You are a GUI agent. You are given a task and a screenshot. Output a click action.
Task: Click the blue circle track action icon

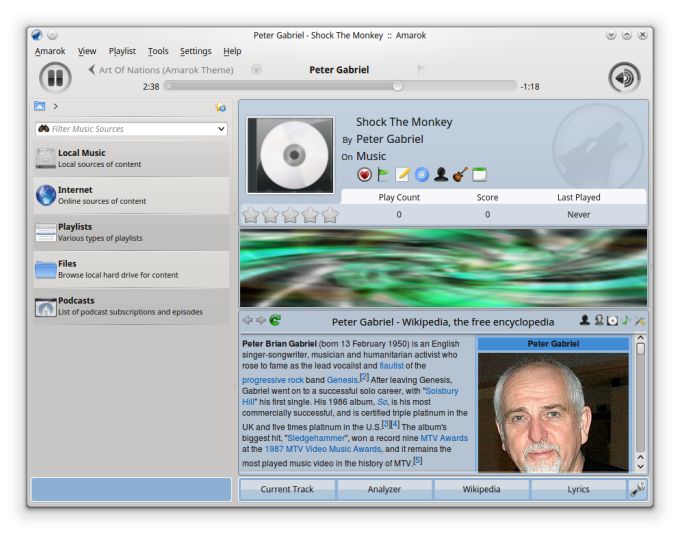[422, 174]
